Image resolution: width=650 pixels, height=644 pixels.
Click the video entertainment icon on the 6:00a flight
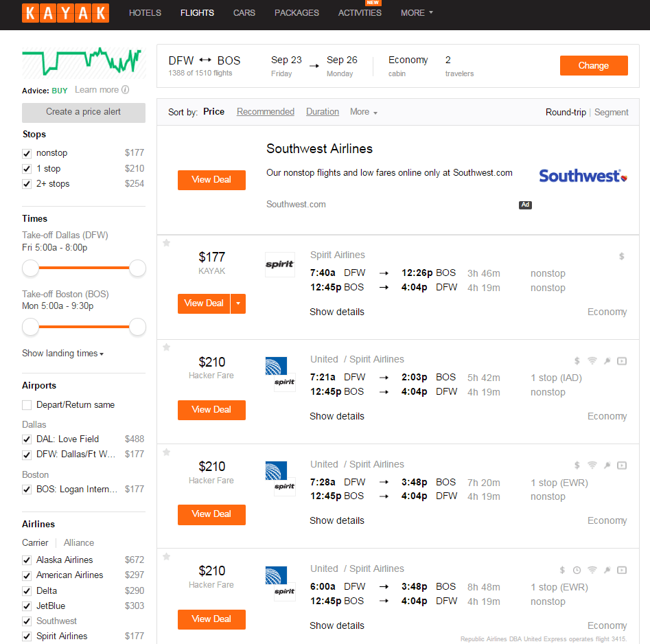point(622,570)
